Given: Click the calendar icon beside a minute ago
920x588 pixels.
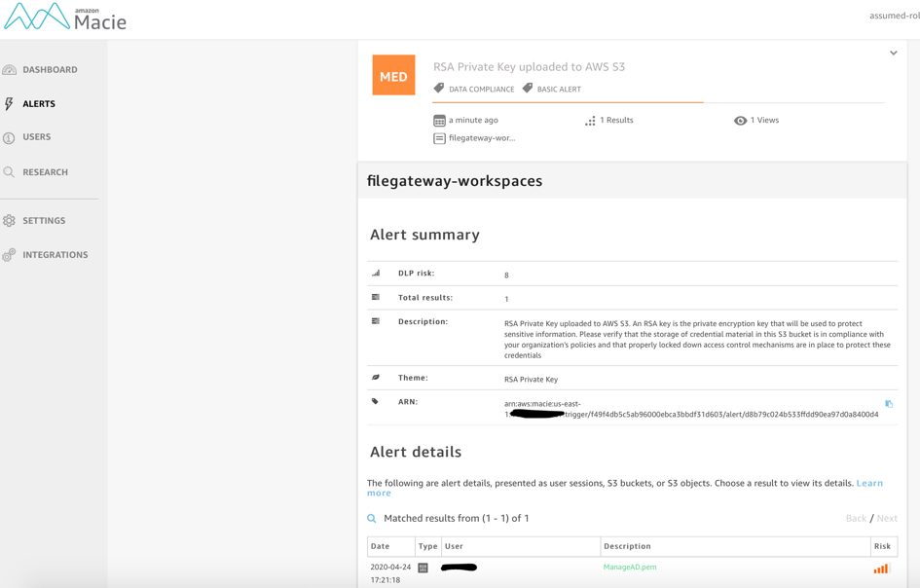Looking at the screenshot, I should click(x=439, y=121).
